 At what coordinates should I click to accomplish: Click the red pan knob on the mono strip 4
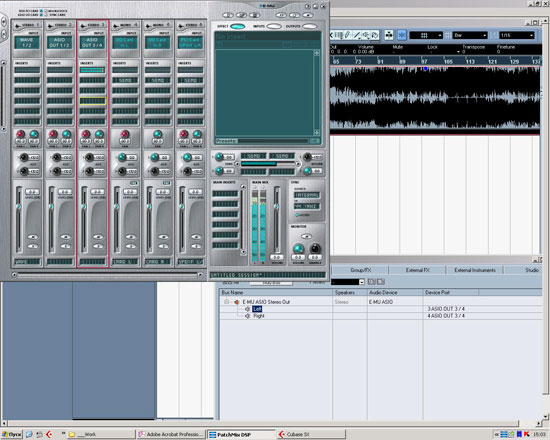pyautogui.click(x=125, y=134)
